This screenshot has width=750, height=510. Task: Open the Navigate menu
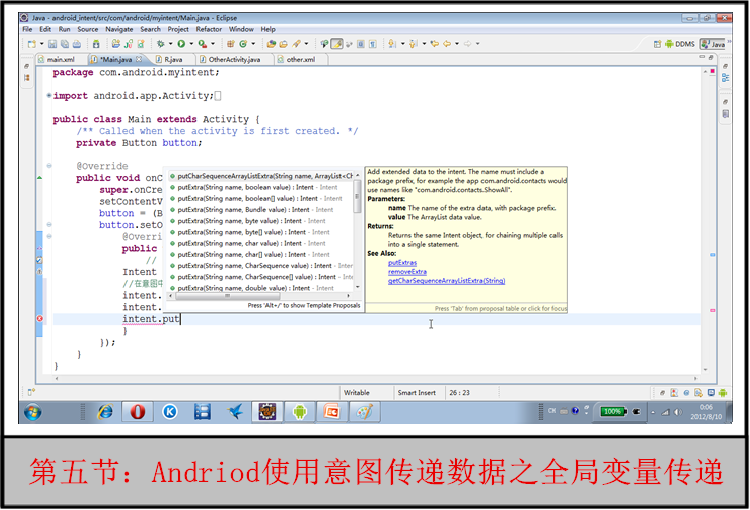(119, 29)
